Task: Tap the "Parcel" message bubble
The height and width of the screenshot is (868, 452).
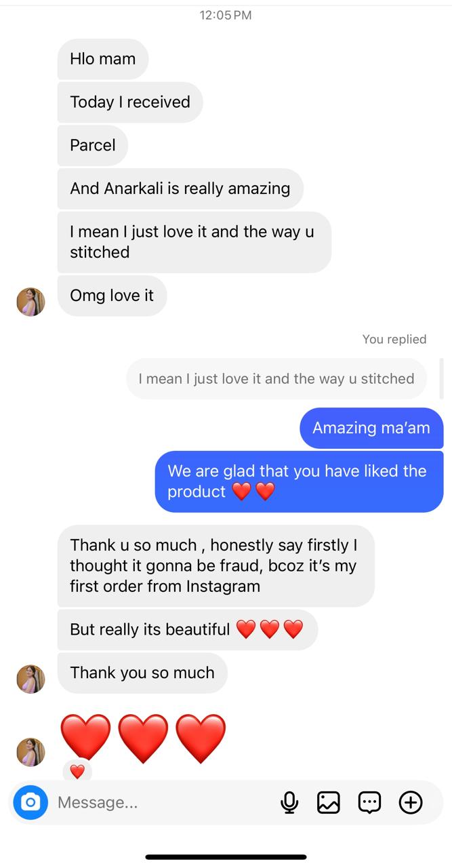Action: coord(92,145)
